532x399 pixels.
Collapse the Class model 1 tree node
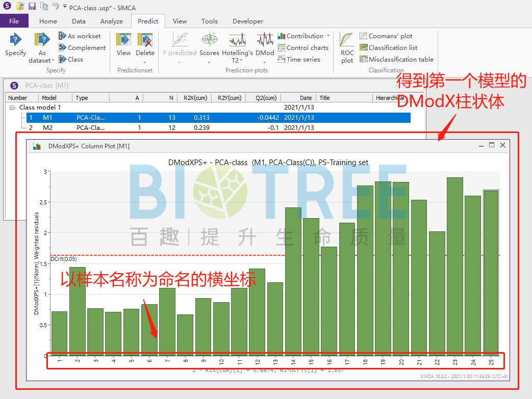[12, 108]
